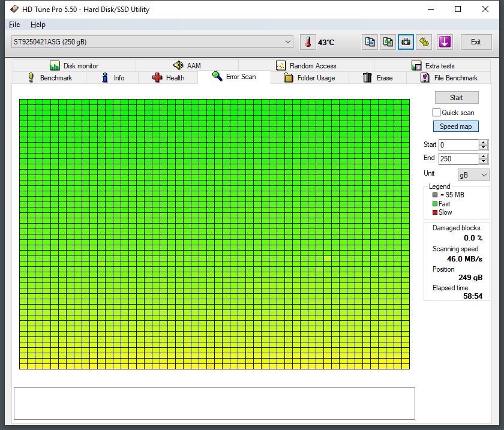Start the error scan
The height and width of the screenshot is (430, 504).
click(x=457, y=97)
